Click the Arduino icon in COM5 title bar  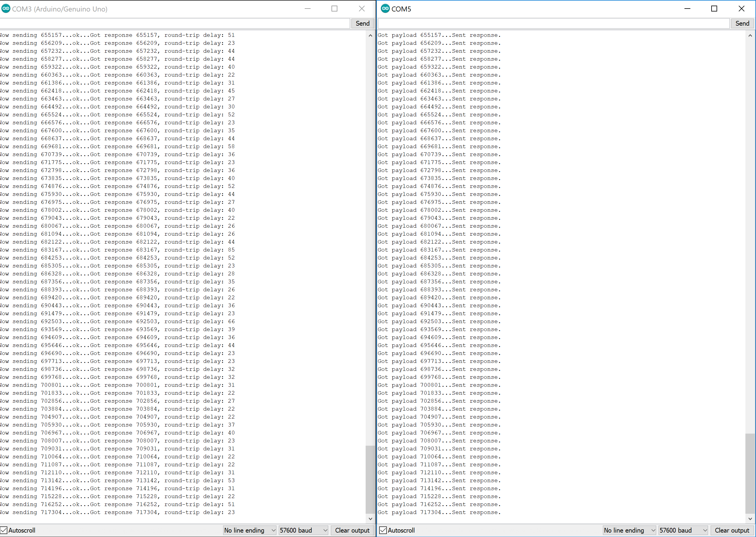tap(385, 9)
